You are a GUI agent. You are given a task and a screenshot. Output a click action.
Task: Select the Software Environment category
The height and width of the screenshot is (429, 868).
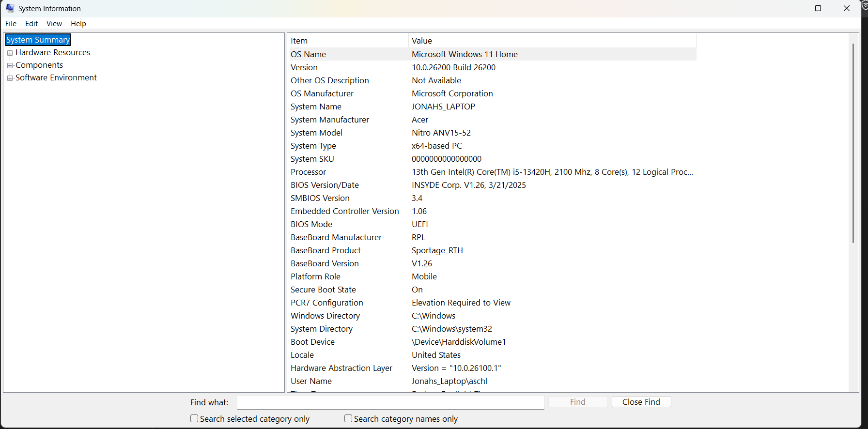pyautogui.click(x=56, y=77)
